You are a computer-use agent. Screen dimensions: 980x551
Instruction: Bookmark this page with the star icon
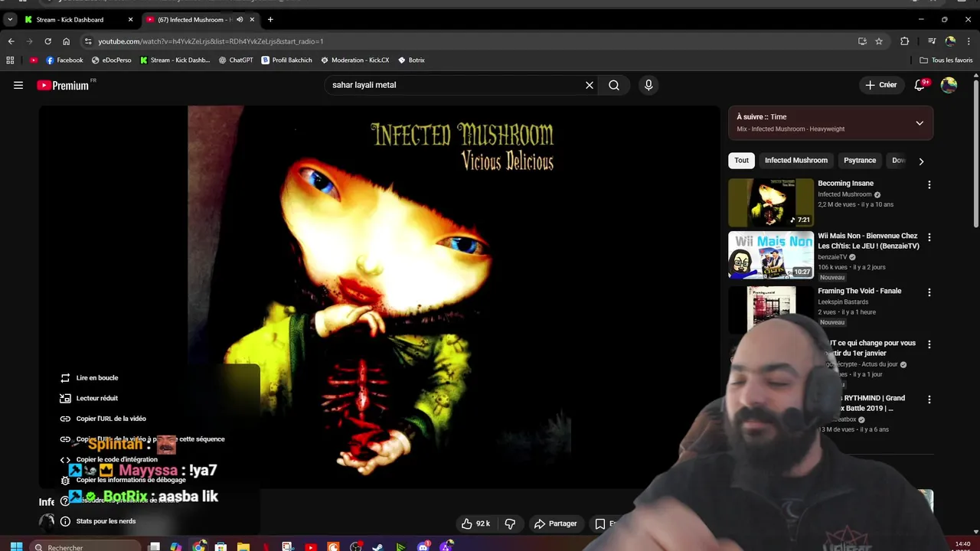coord(879,41)
